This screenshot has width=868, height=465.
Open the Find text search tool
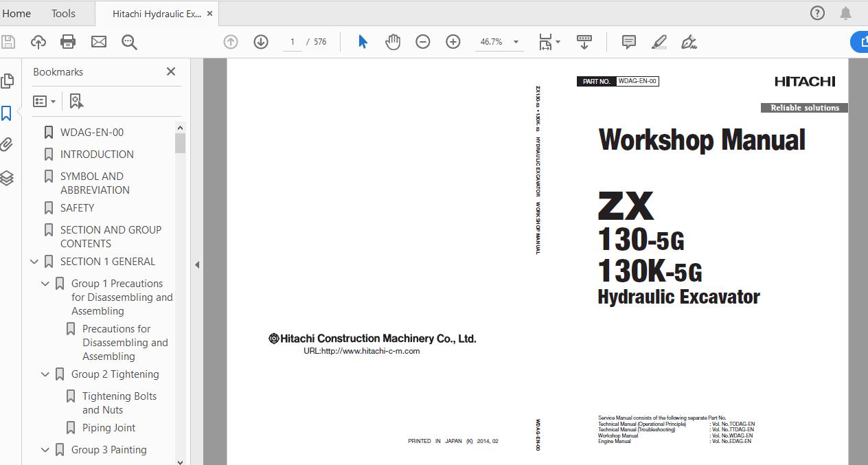129,42
